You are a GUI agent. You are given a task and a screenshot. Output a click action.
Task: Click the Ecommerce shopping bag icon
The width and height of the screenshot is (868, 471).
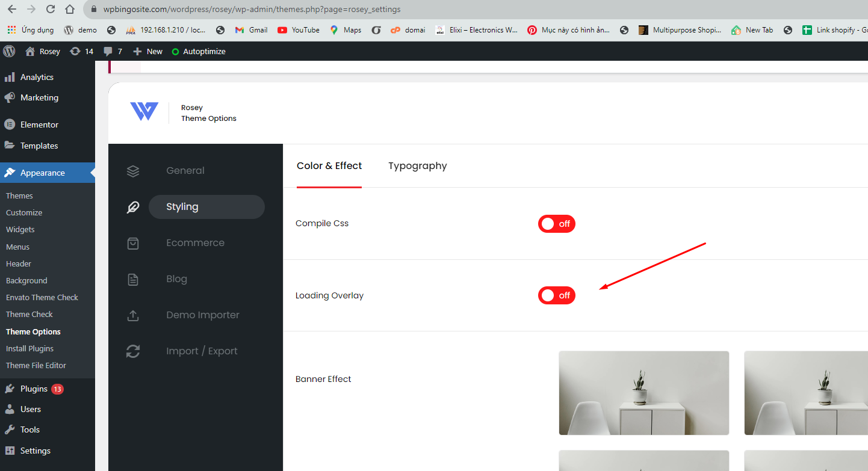tap(133, 243)
